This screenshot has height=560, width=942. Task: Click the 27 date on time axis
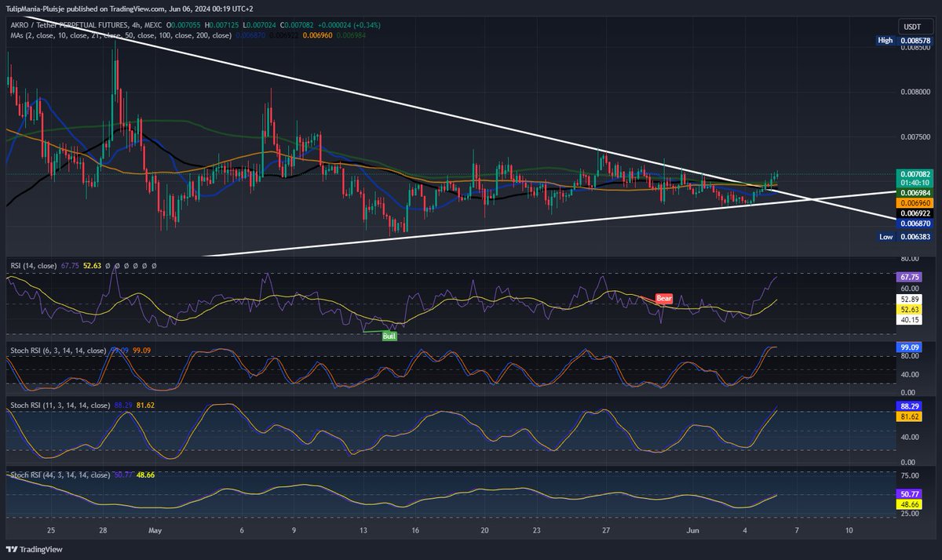coord(605,530)
